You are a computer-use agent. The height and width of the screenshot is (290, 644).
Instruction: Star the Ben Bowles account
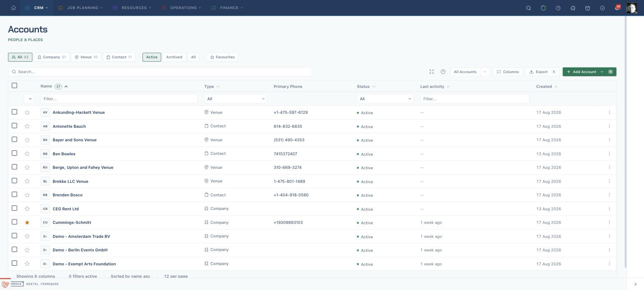coord(27,154)
